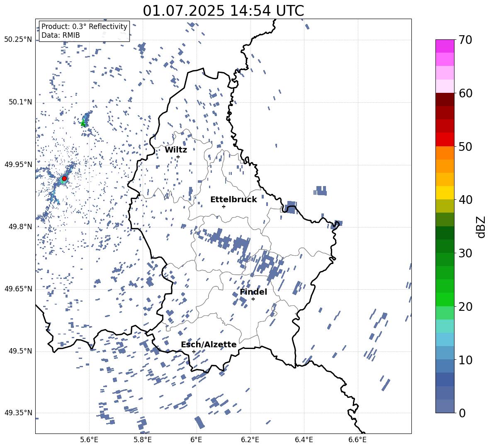Click the 6.2°E longitude label
Screen dimensions: 491x448
[250, 440]
